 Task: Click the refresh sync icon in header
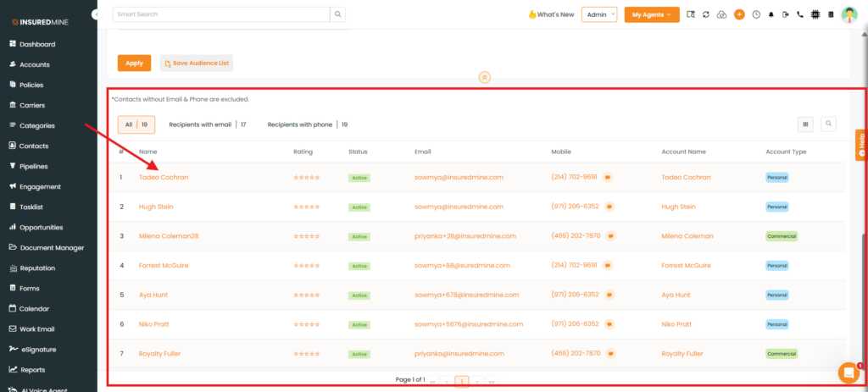706,14
